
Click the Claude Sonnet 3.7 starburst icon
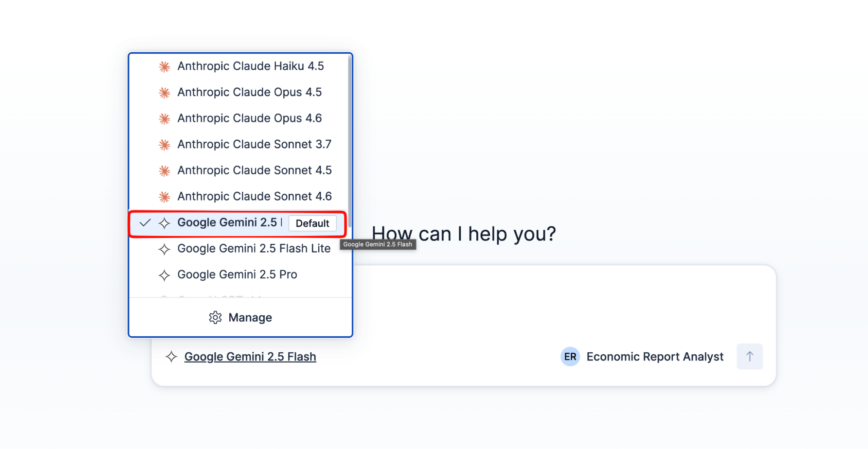(x=164, y=144)
